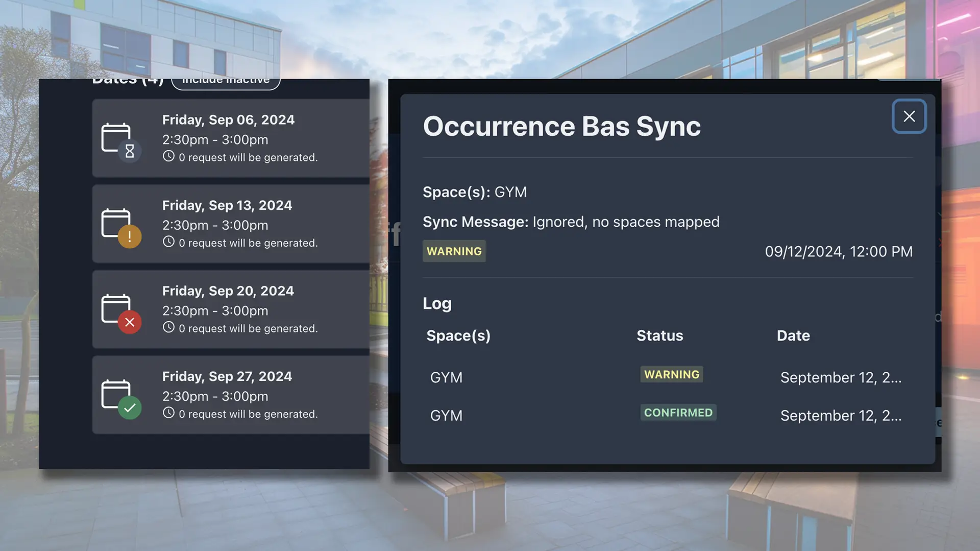Click the clock icon on the Sep 27 card
This screenshot has height=551, width=980.
(168, 413)
